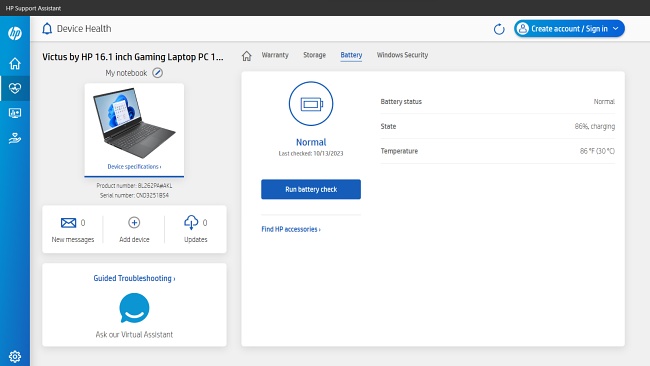Click the notifications bell icon
This screenshot has width=650, height=366.
[x=47, y=29]
